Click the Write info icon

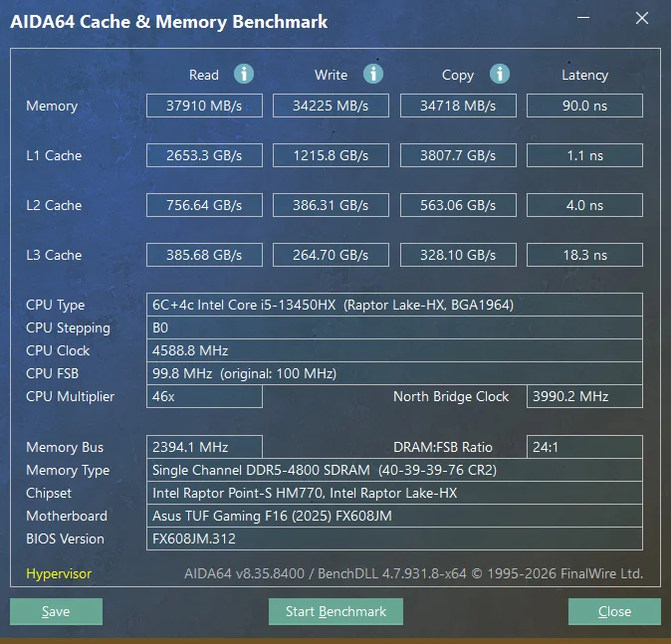pyautogui.click(x=373, y=74)
